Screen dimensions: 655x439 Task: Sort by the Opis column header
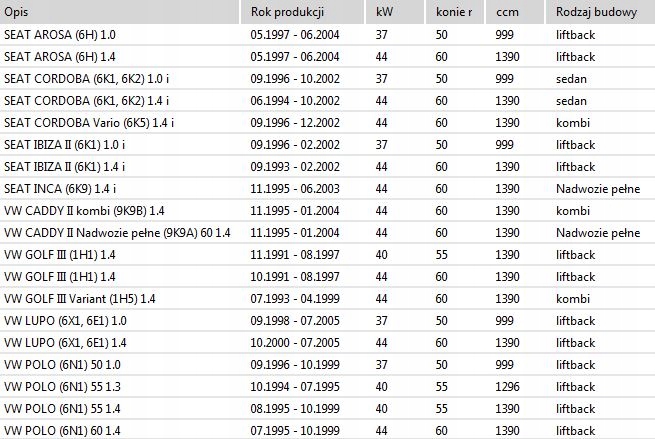pos(120,12)
